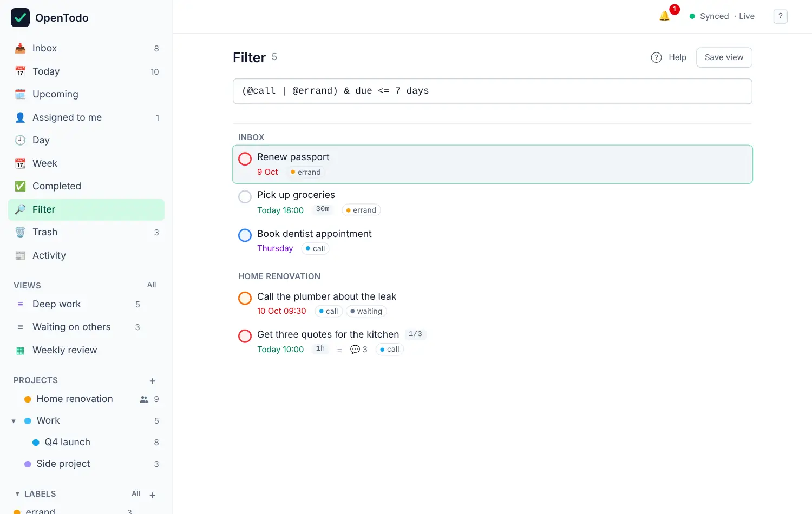Check off Book dentist appointment

coord(245,235)
